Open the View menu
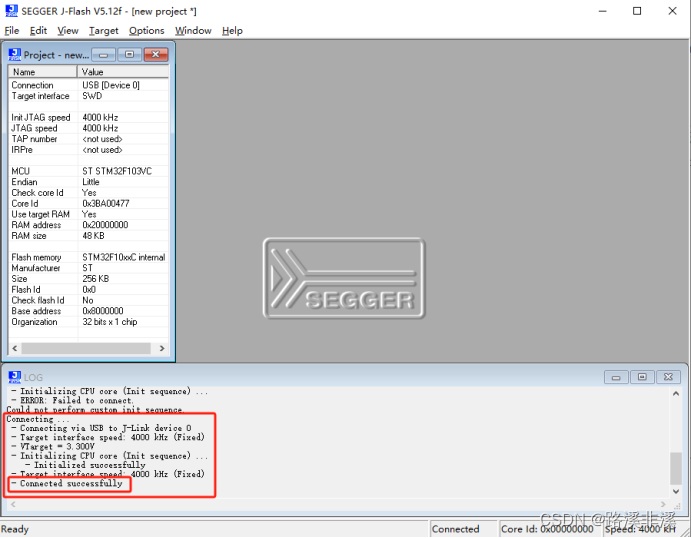The height and width of the screenshot is (538, 692). coord(68,30)
